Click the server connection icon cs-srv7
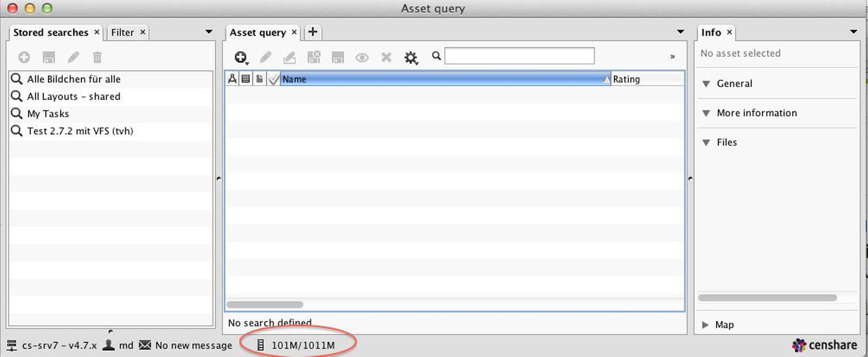Image resolution: width=868 pixels, height=357 pixels. pyautogui.click(x=12, y=346)
